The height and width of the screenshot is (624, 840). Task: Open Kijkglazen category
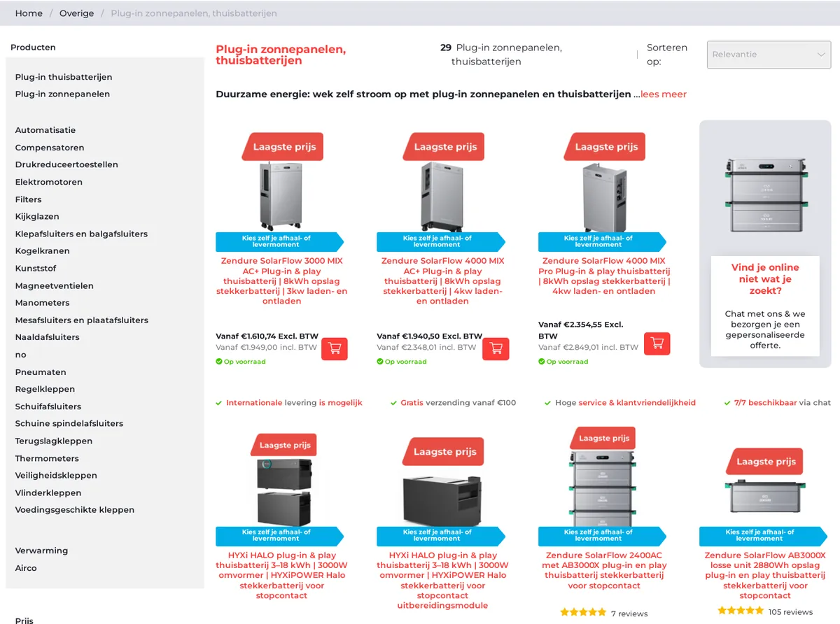click(37, 216)
